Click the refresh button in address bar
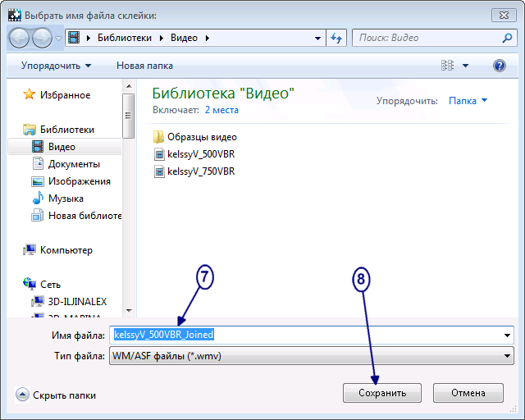525x420 pixels. [336, 38]
